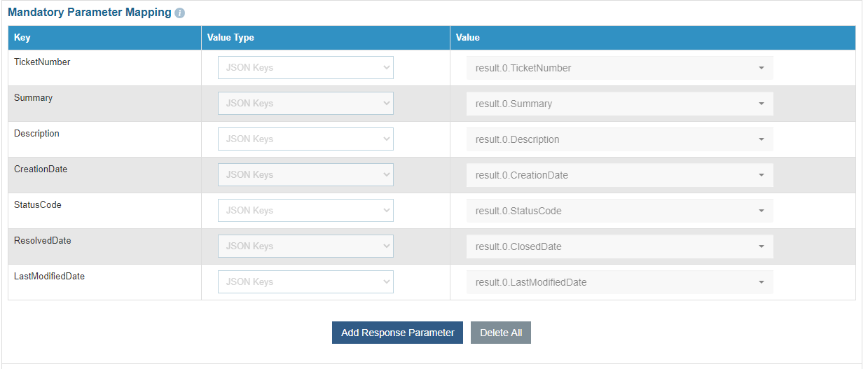The height and width of the screenshot is (369, 868).
Task: Open Value Type dropdown for Summary
Action: coord(305,104)
